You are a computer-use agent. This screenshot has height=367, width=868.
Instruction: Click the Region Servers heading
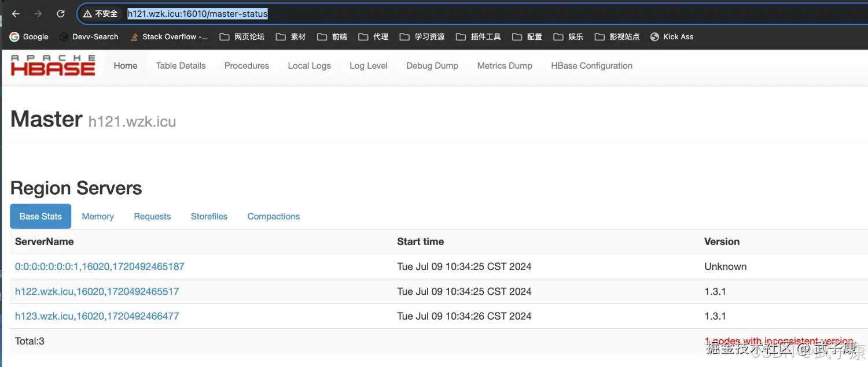[76, 188]
